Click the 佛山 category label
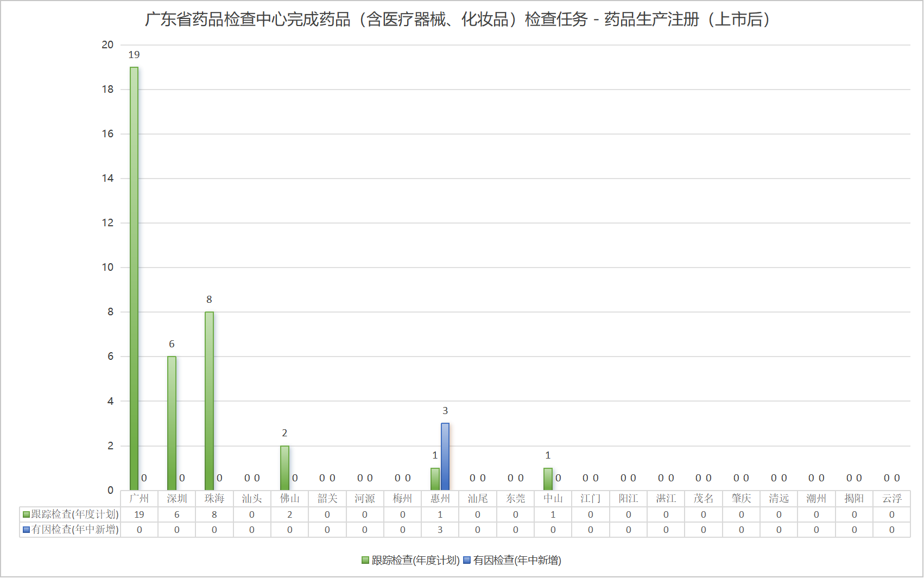 [289, 498]
